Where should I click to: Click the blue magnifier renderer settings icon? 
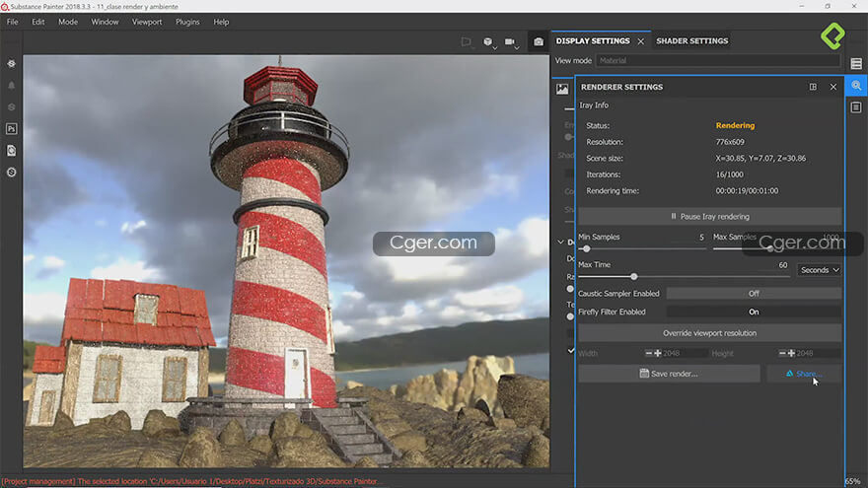coord(856,86)
